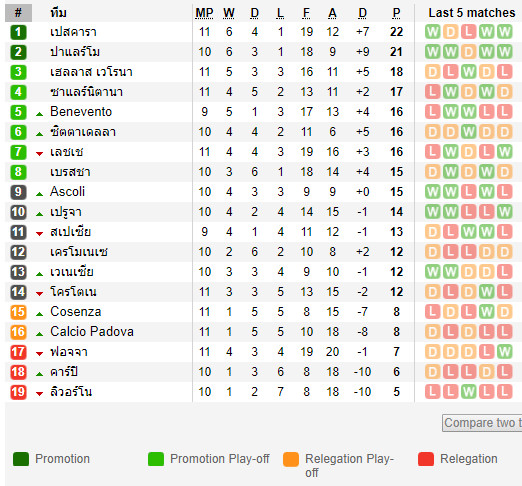Viewport: 522px width, 486px height.
Task: Click the green up arrow beside Benevento
Action: click(39, 114)
